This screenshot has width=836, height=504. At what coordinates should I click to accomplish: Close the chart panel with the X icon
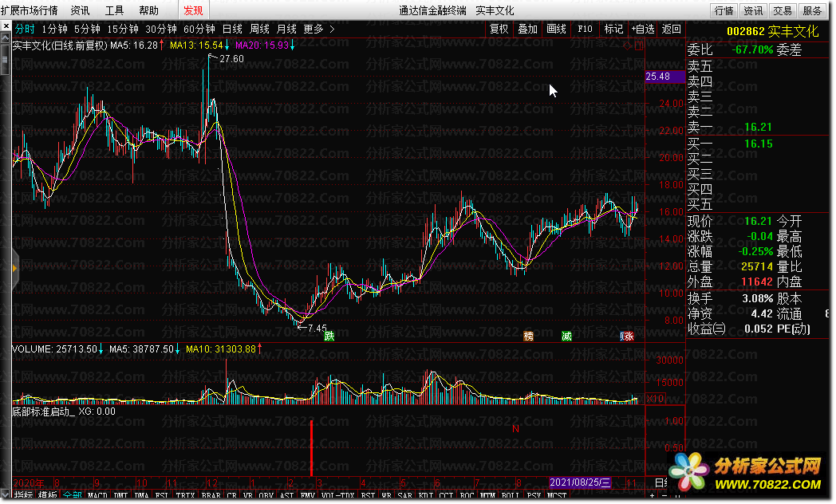coord(6,26)
